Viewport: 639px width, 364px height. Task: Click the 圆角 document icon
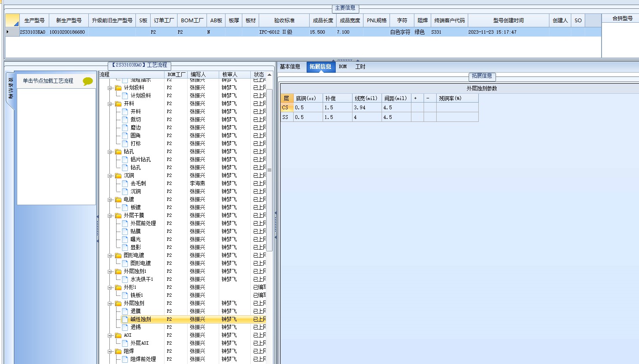pyautogui.click(x=125, y=136)
